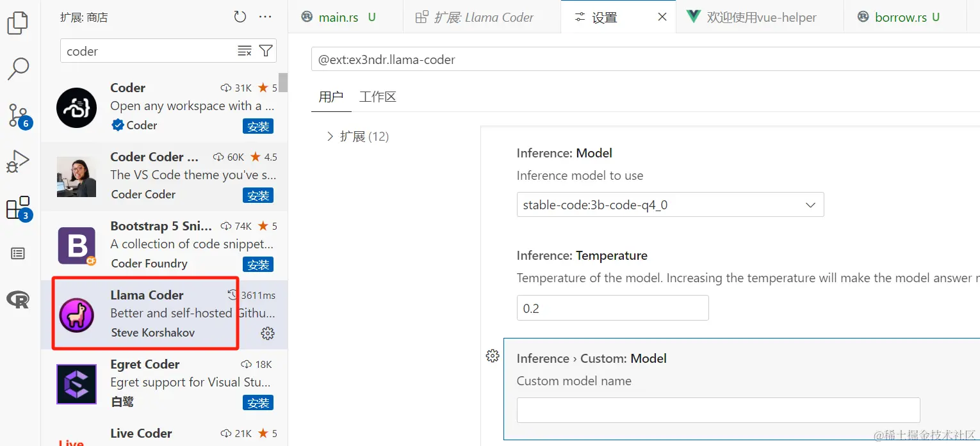Switch to borrow.rs editor tab

(905, 17)
